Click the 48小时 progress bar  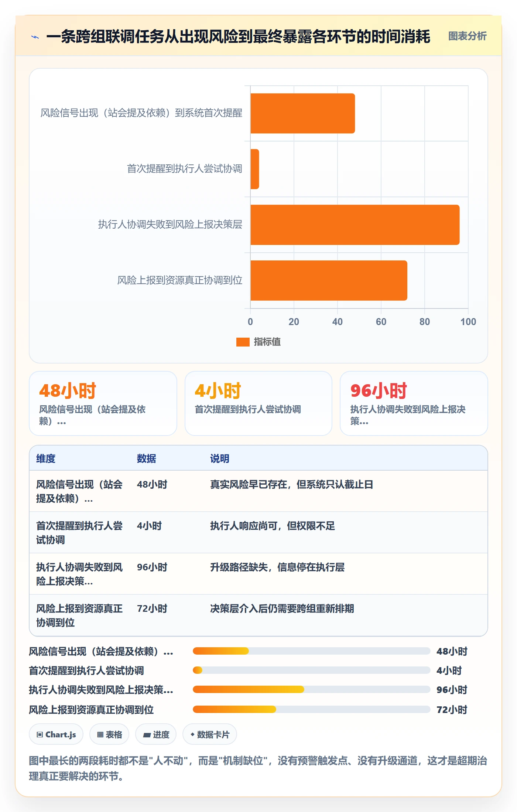point(311,651)
